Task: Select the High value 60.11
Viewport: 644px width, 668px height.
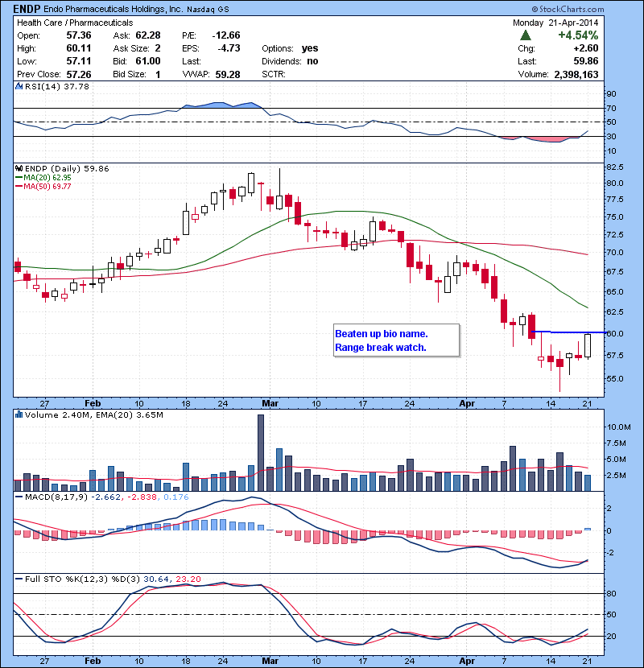Action: (x=79, y=48)
